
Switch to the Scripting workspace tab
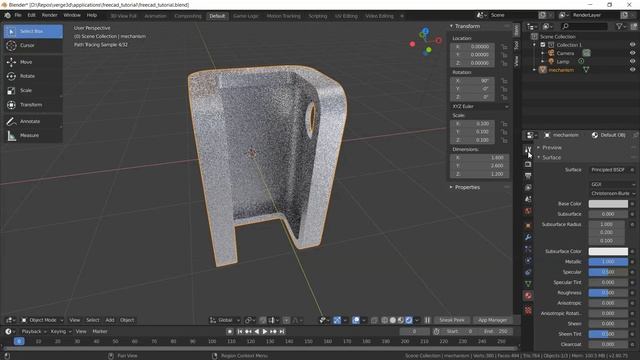pyautogui.click(x=318, y=16)
